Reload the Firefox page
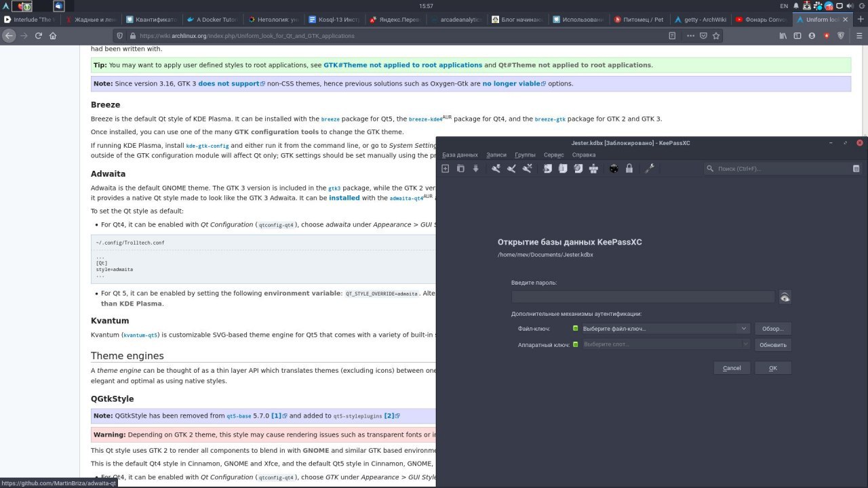 coord(39,36)
